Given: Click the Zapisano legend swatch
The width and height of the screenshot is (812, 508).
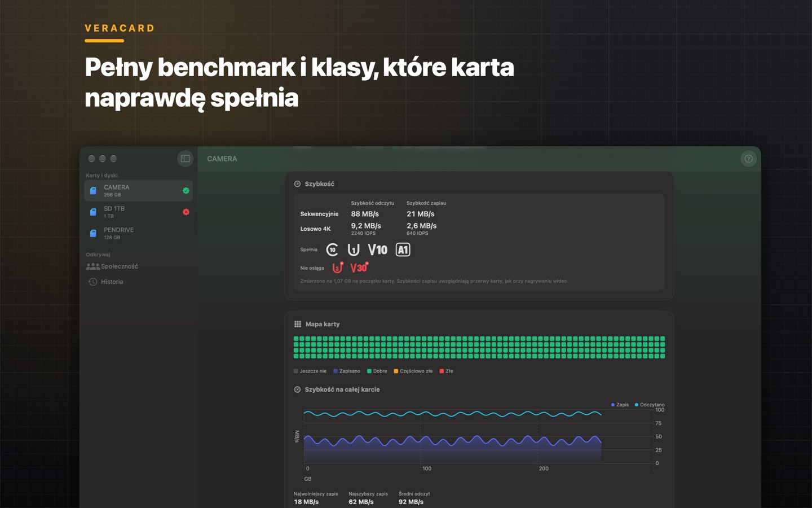Looking at the screenshot, I should tap(336, 371).
